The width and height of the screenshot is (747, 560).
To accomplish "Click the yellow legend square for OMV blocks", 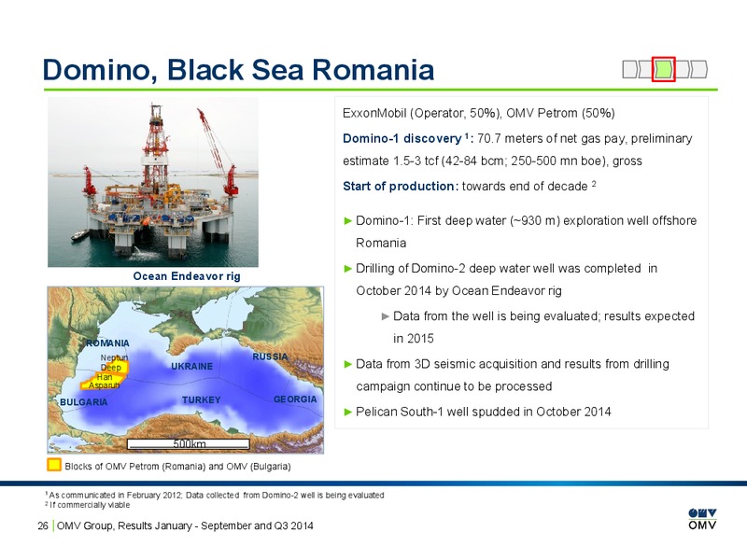I will [x=54, y=465].
